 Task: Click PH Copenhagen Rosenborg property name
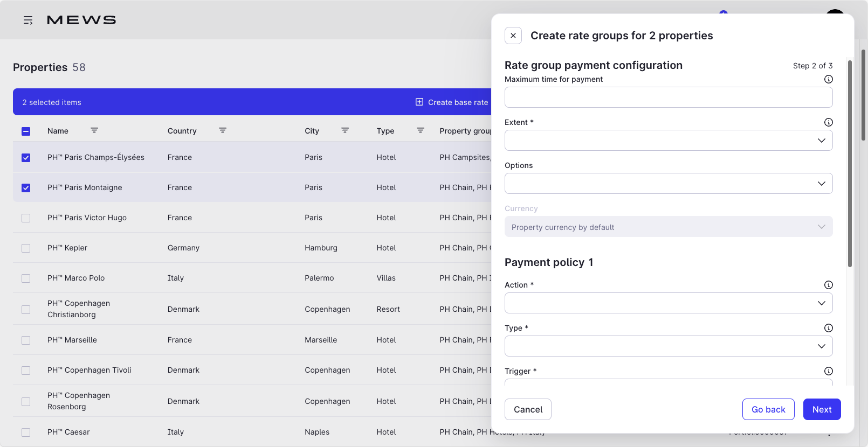(x=79, y=401)
